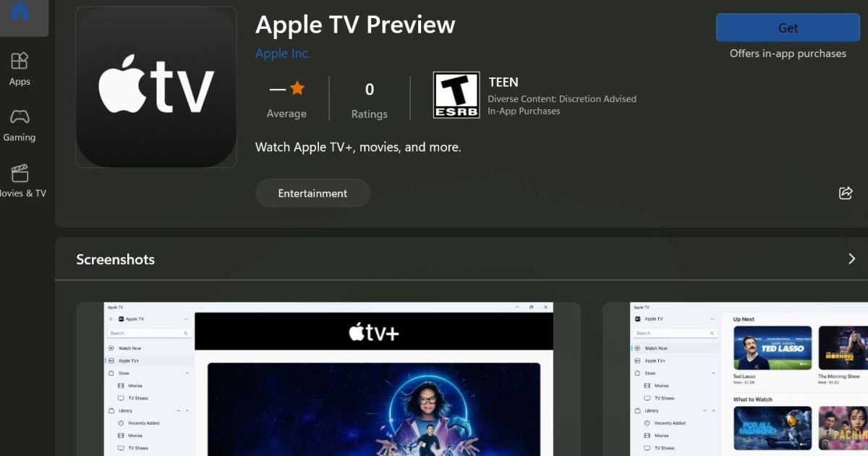Screen dimensions: 868x456
Task: Click the Average rating label
Action: coord(286,114)
